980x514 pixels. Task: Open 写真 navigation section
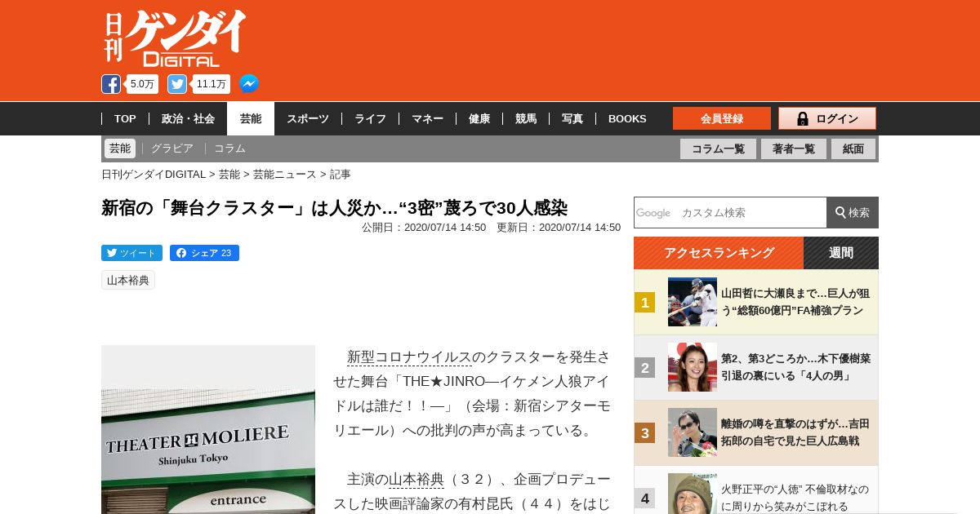[572, 118]
